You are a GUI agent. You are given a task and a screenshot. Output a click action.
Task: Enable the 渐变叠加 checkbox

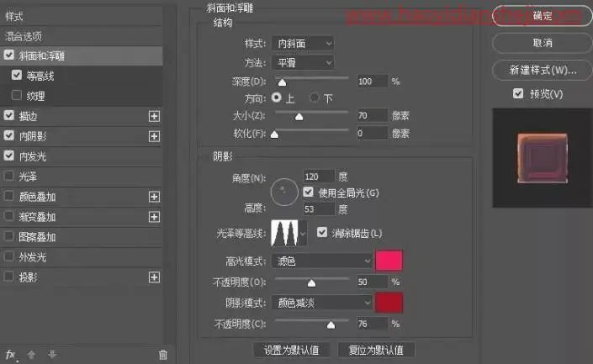(x=9, y=216)
